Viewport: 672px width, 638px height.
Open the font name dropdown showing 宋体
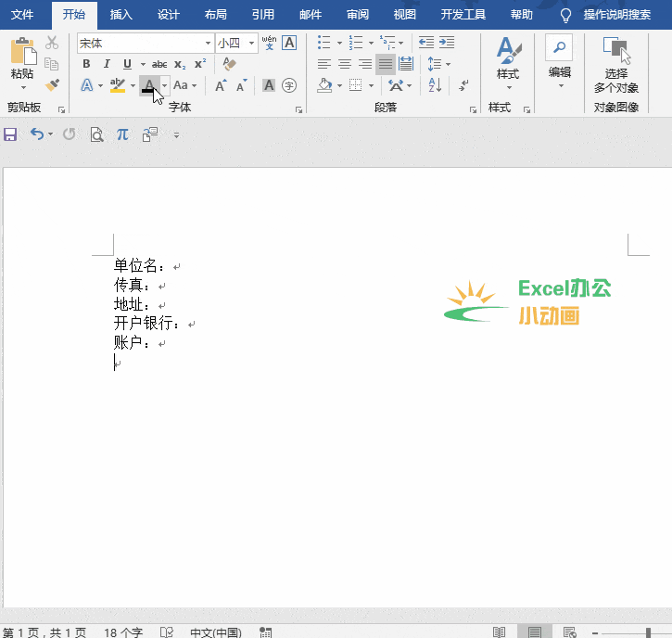(208, 43)
